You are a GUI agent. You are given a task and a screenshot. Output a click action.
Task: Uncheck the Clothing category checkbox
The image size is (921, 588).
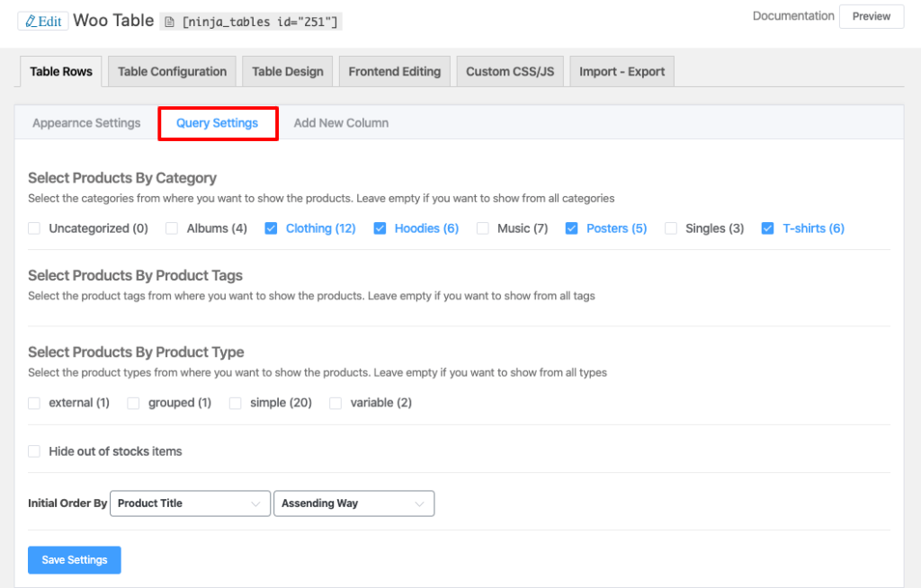click(x=271, y=228)
